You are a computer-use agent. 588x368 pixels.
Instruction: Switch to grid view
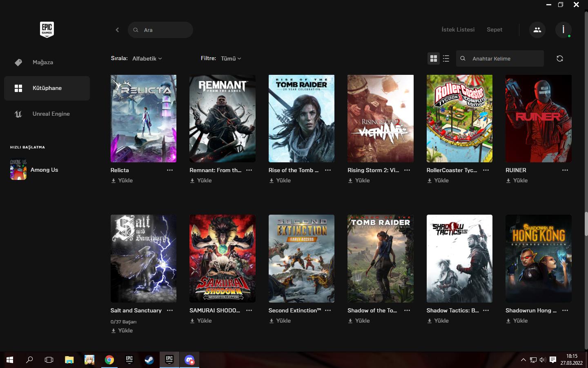(x=434, y=58)
